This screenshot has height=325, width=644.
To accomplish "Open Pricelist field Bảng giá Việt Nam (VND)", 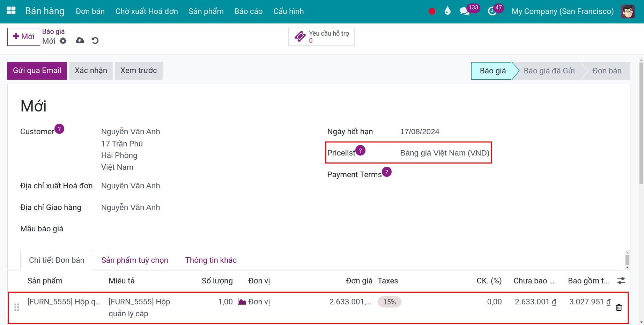I will coord(445,153).
